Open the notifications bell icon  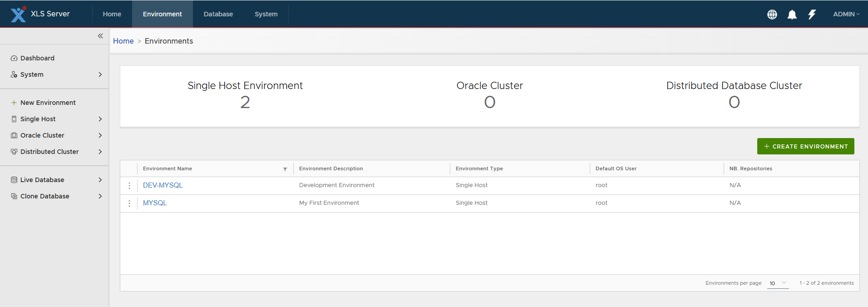tap(792, 15)
